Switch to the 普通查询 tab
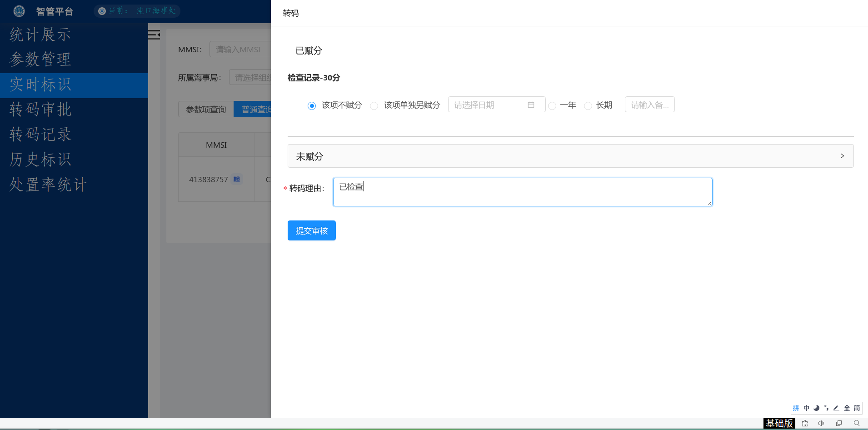The width and height of the screenshot is (868, 430). [253, 109]
